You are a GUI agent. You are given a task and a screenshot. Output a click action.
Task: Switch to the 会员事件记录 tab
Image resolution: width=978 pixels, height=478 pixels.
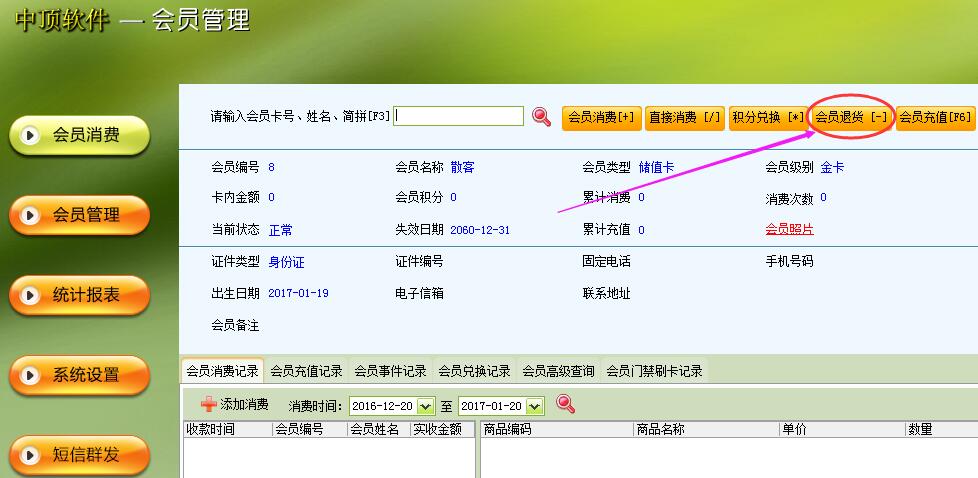pyautogui.click(x=390, y=371)
